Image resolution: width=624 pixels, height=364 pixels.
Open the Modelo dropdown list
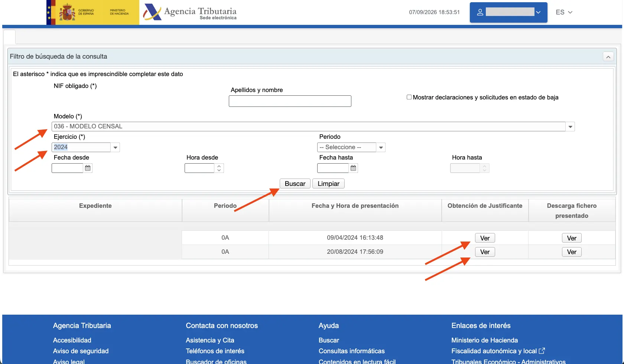[570, 127]
